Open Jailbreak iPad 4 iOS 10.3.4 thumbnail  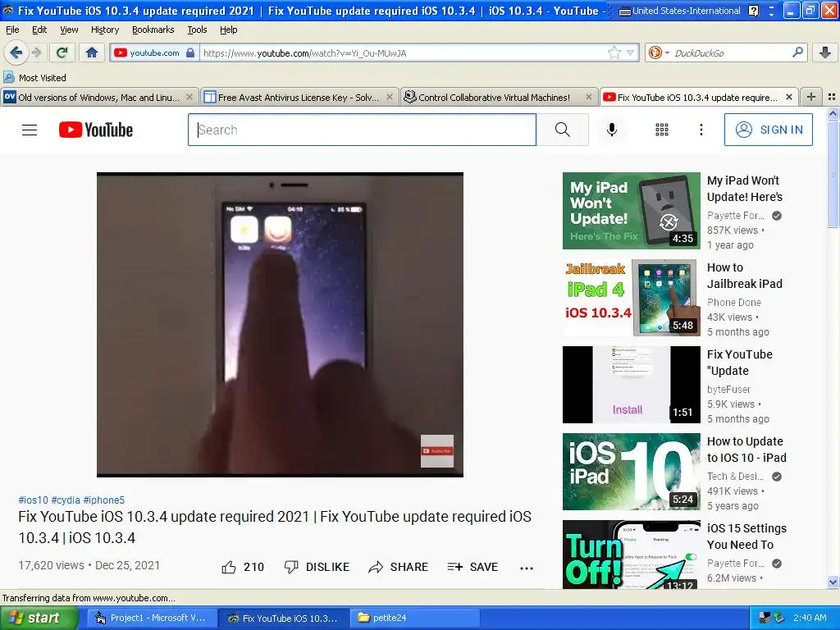coord(631,298)
